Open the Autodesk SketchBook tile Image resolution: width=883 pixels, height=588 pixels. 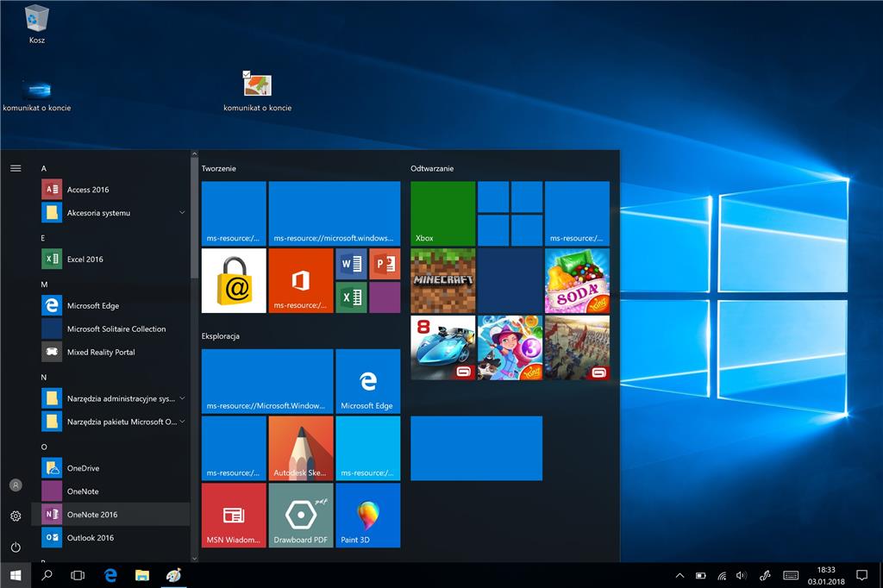[x=301, y=448]
